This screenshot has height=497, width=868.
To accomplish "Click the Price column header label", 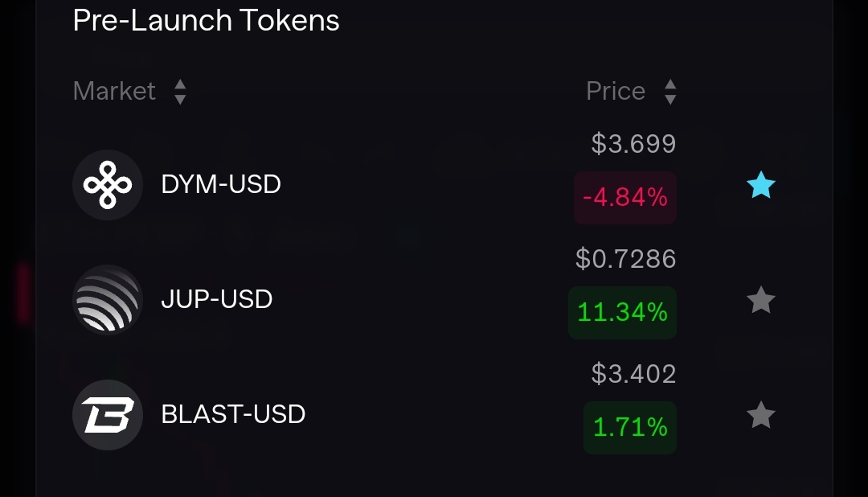I will pyautogui.click(x=616, y=91).
